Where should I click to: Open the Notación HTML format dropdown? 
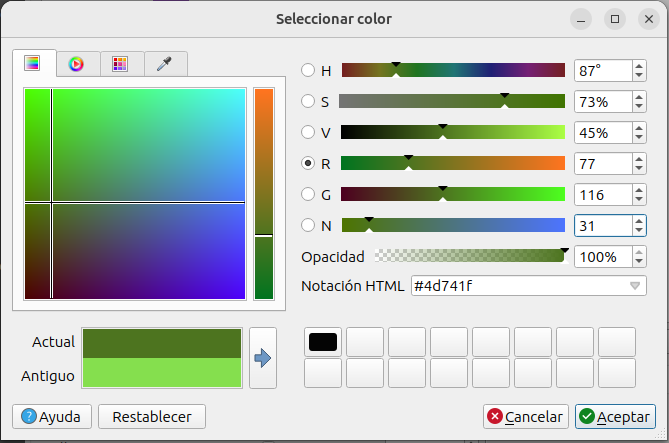(x=635, y=286)
